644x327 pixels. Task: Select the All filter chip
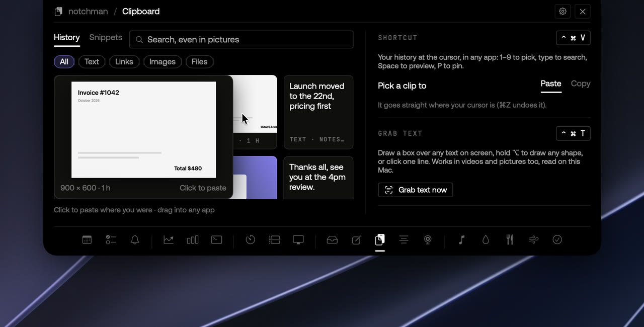click(x=64, y=62)
